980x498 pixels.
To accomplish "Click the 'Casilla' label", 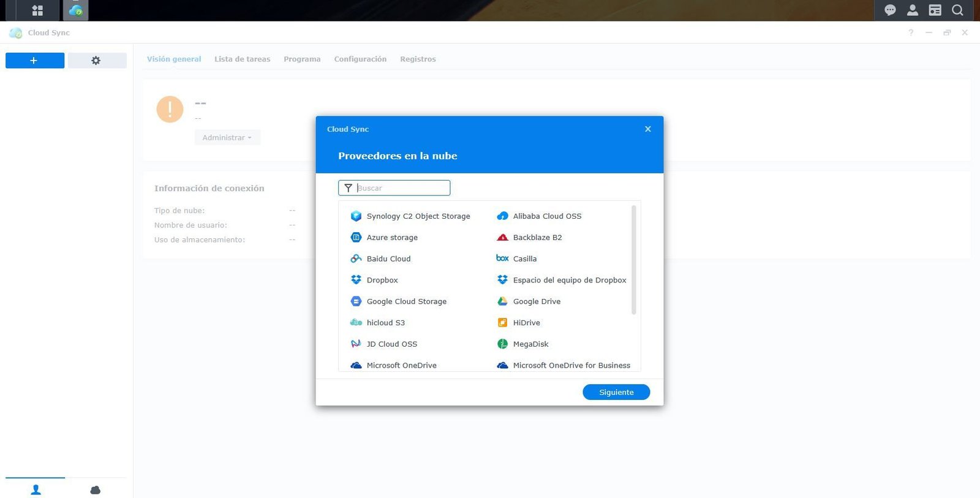I will (x=525, y=259).
